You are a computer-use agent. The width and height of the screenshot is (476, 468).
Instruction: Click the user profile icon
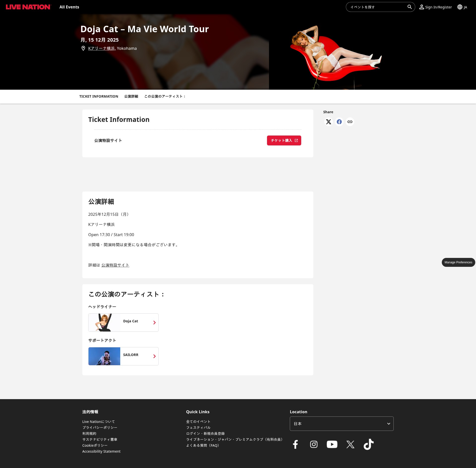click(x=421, y=7)
